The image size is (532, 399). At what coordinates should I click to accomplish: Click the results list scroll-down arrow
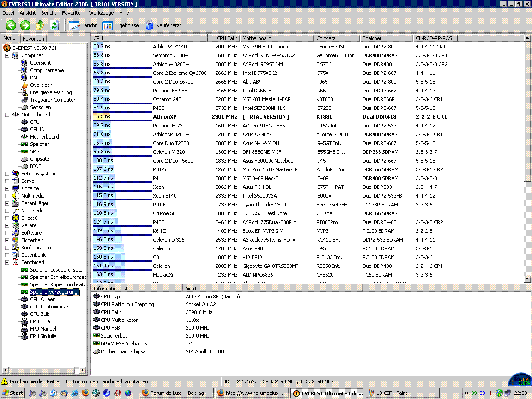tap(527, 279)
